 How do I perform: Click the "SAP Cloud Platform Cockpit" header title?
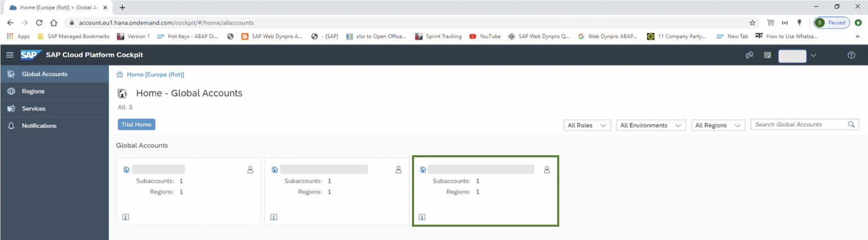(x=95, y=55)
